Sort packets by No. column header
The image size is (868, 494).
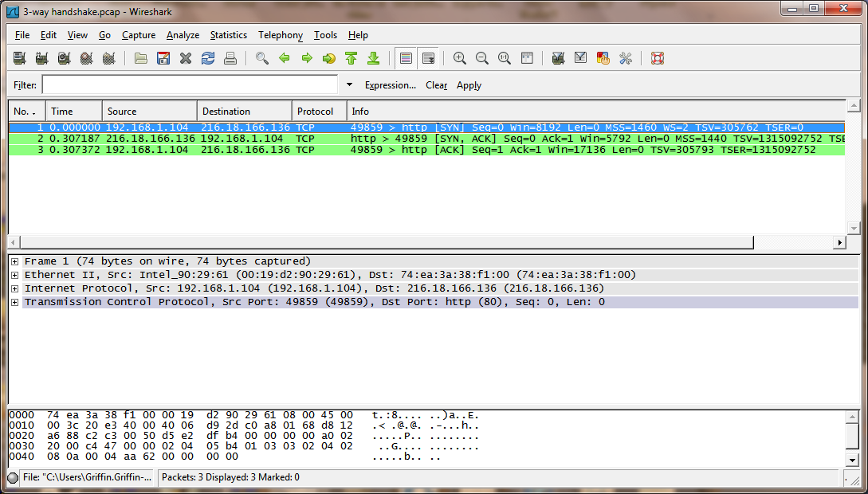[26, 112]
